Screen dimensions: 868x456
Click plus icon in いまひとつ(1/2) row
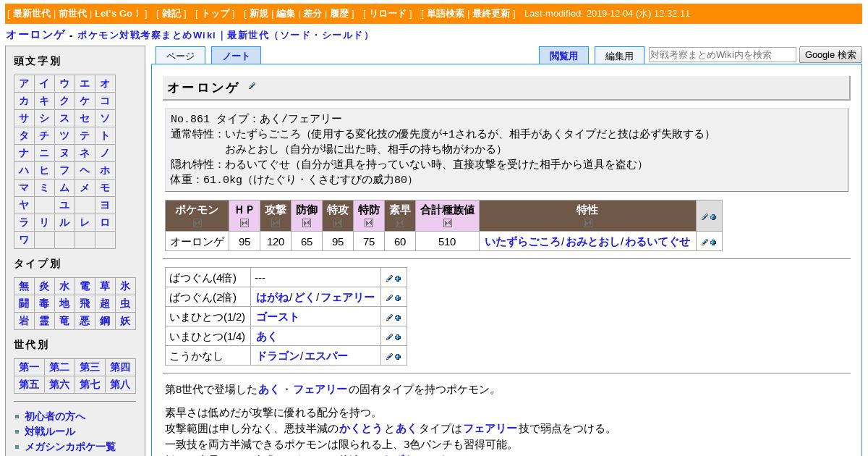[x=398, y=317]
